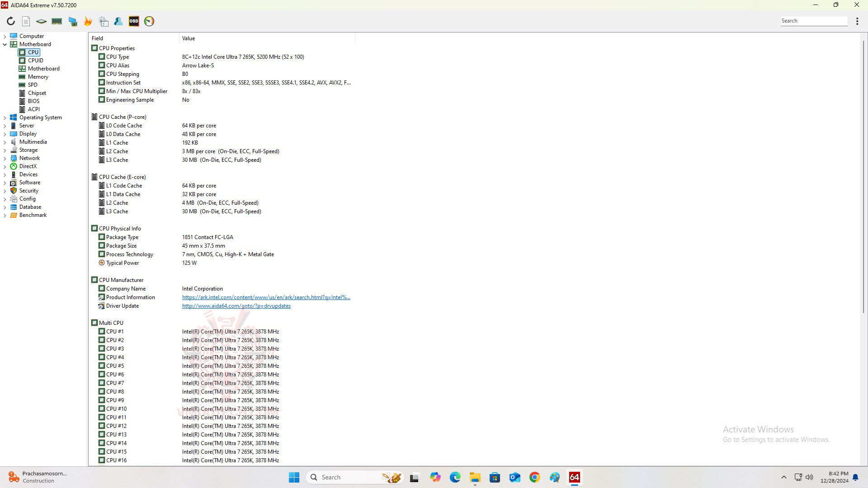This screenshot has height=488, width=868.
Task: Expand the Benchmark tree node
Action: 5,215
